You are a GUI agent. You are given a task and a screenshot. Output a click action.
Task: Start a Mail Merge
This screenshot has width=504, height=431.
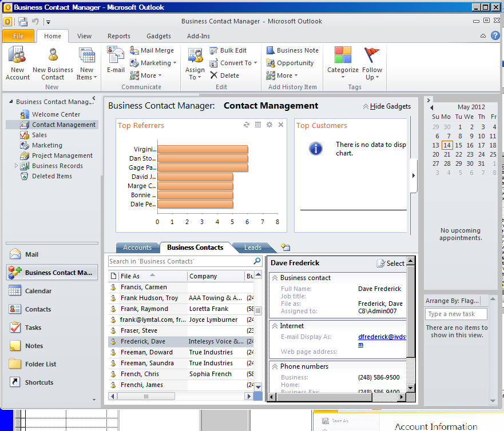(x=152, y=50)
